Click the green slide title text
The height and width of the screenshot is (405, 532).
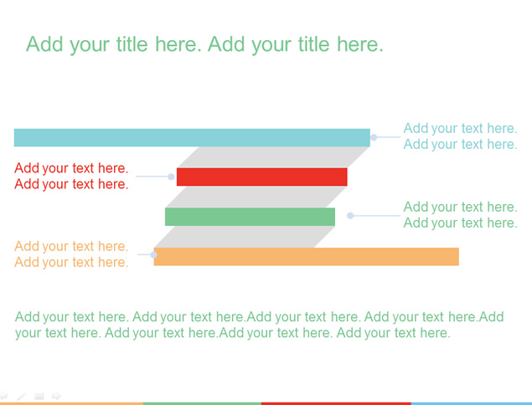204,44
